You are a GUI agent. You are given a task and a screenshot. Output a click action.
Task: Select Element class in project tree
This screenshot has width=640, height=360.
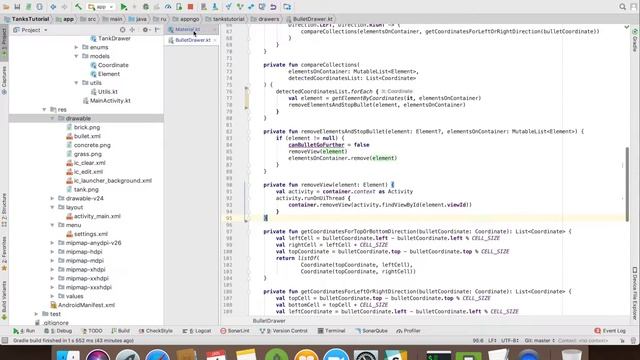click(x=105, y=74)
